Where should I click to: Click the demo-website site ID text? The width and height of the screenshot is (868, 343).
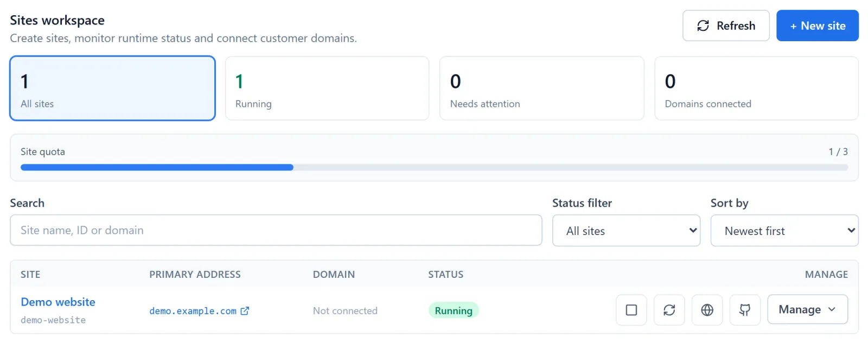[x=53, y=320]
